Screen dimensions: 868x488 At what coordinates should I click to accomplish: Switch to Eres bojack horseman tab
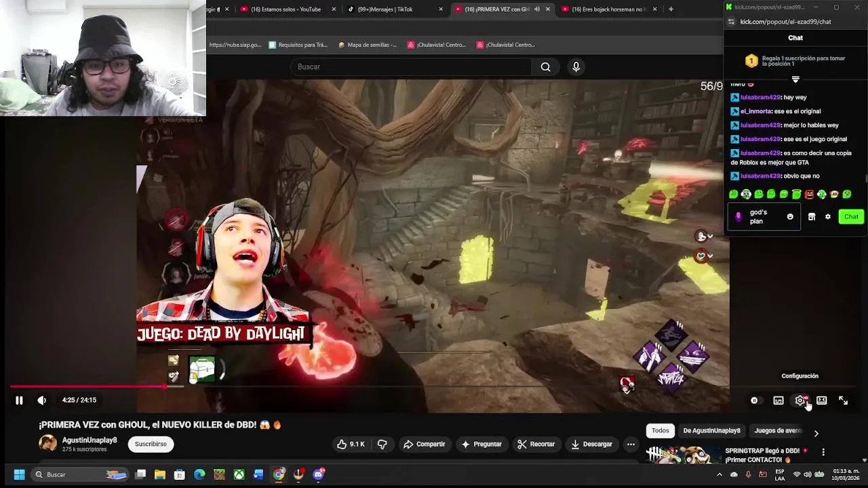(x=608, y=9)
